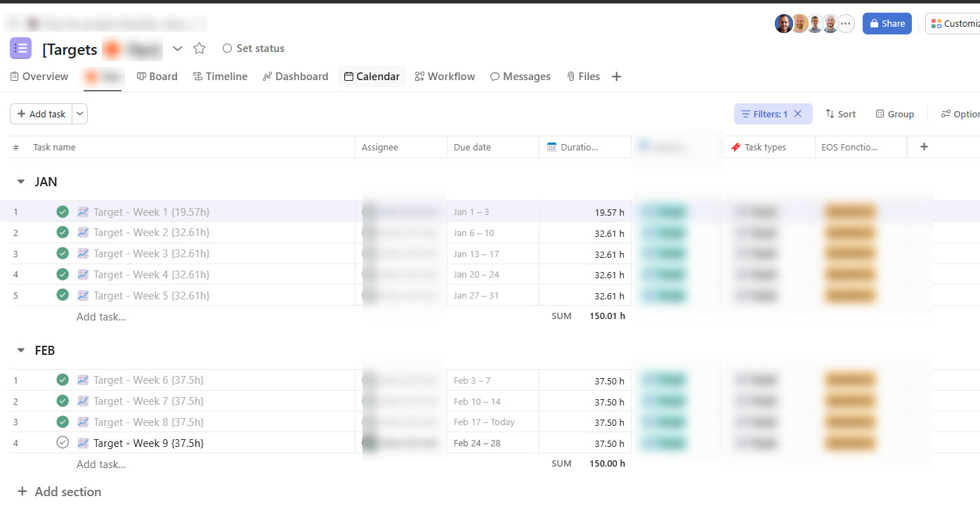Remove the active filter via its X icon
The image size is (980, 506).
[x=797, y=113]
